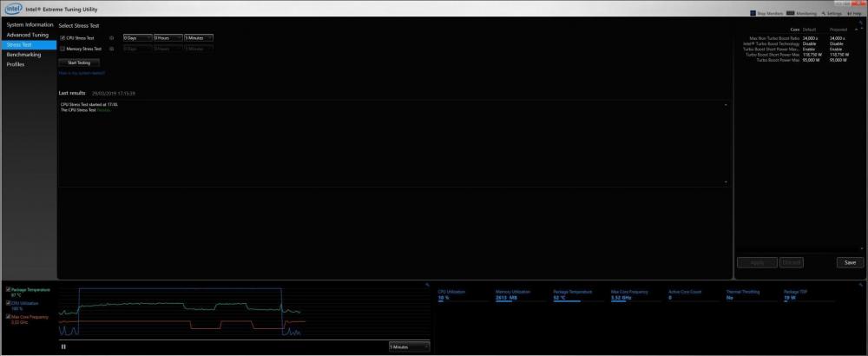Click wrench icon above proposed settings panel
Viewport: 868px width, 356px height.
861,23
